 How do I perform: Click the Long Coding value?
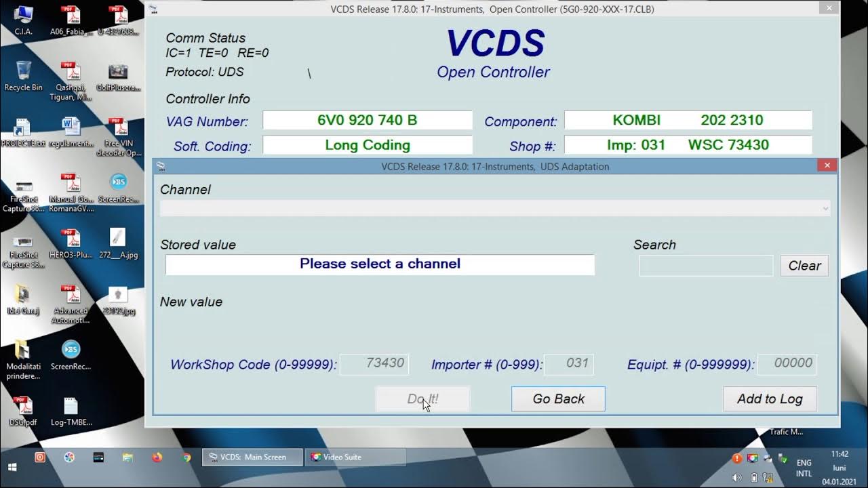coord(368,145)
